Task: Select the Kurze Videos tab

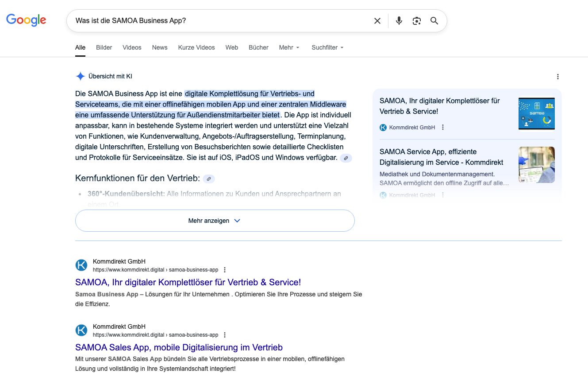Action: coord(196,47)
